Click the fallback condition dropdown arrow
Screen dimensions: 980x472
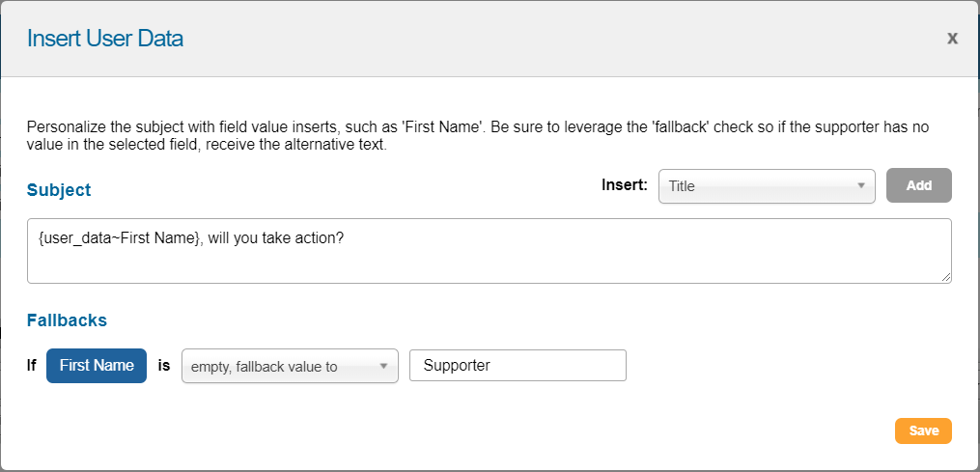point(383,366)
